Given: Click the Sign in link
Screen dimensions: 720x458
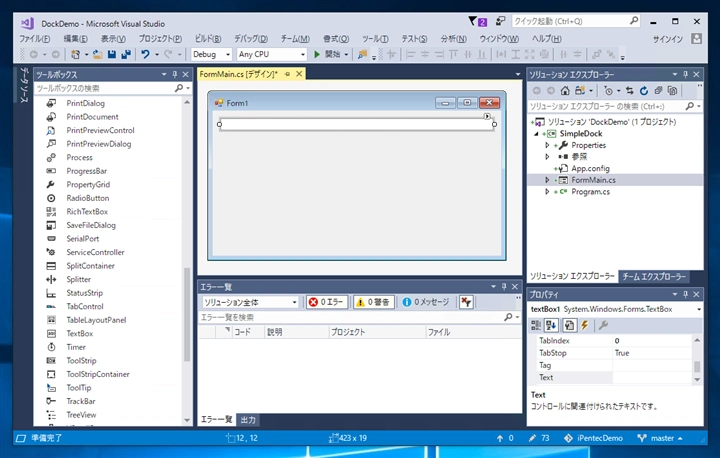Looking at the screenshot, I should click(668, 39).
